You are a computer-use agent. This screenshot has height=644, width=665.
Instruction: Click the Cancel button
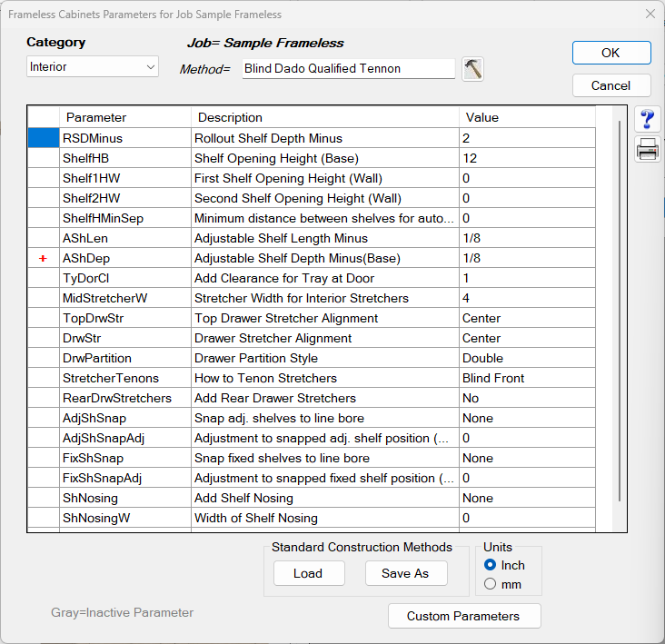click(610, 85)
